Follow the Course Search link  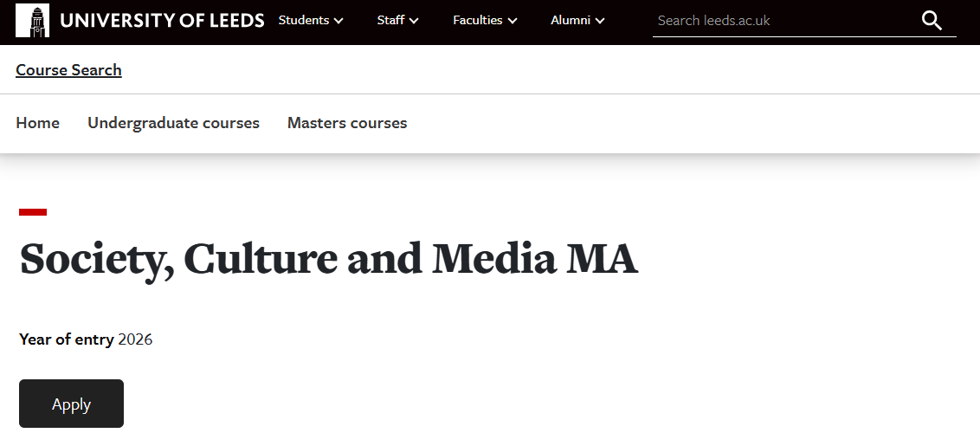coord(68,70)
